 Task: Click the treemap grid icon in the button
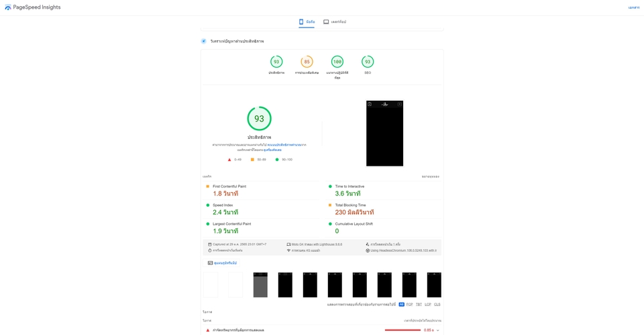[210, 263]
